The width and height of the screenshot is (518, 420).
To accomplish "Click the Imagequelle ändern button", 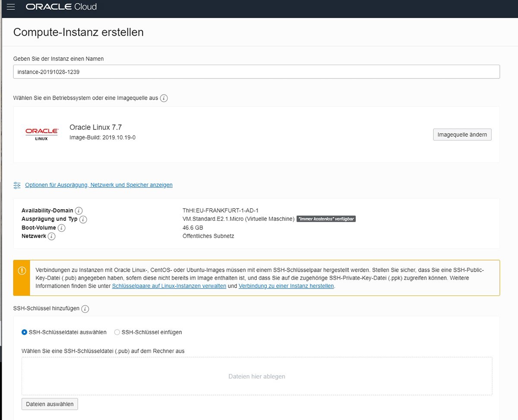I will [x=462, y=134].
